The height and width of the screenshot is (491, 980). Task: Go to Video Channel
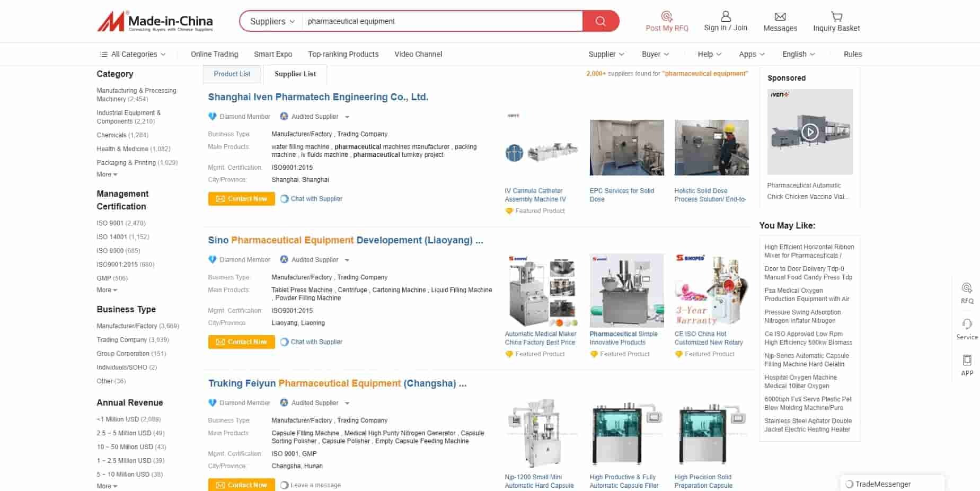[418, 54]
